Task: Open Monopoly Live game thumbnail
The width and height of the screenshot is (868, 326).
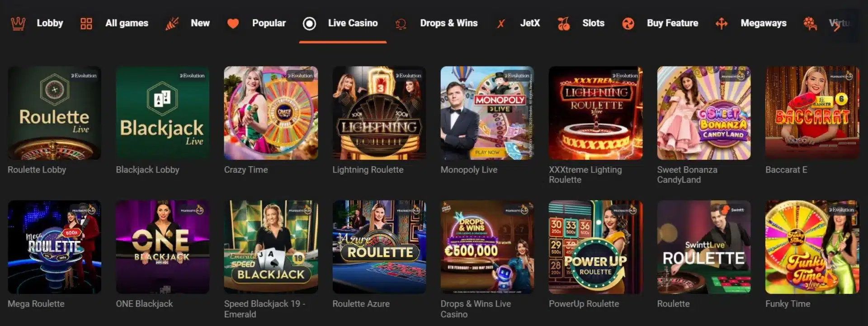Action: 487,113
